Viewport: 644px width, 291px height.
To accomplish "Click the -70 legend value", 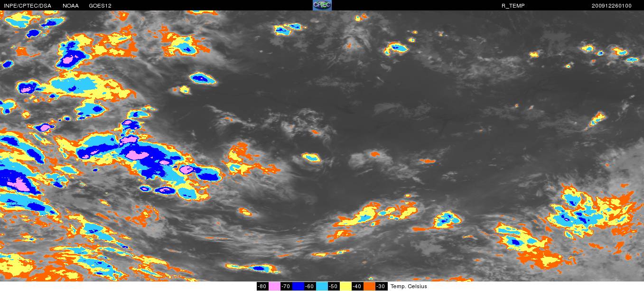I will [286, 286].
